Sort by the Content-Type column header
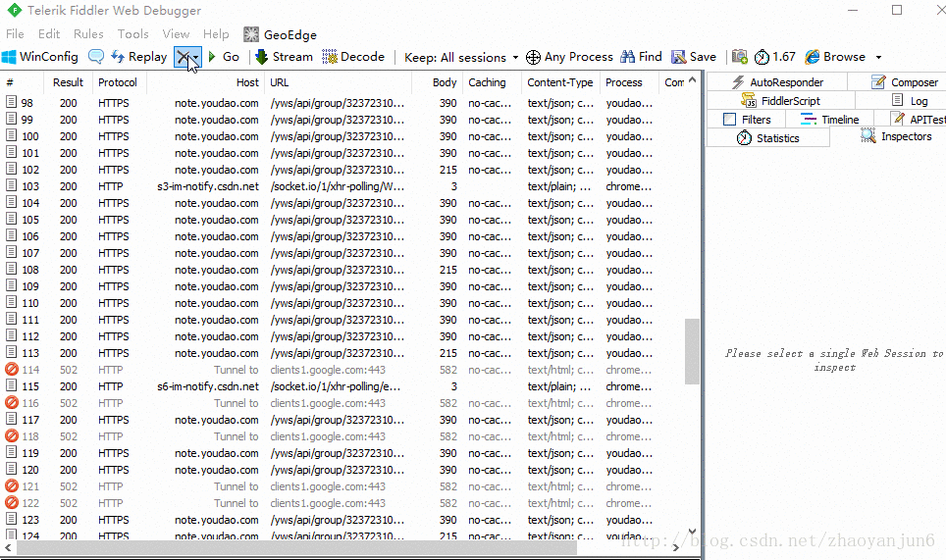The height and width of the screenshot is (560, 946). 560,82
